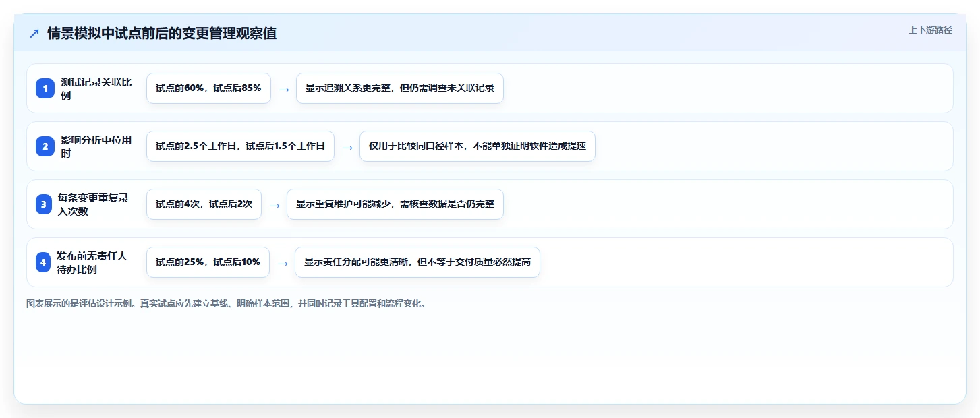Viewport: 980px width, 418px height.
Task: Click the 试点前25%，试点后10% box
Action: point(208,262)
